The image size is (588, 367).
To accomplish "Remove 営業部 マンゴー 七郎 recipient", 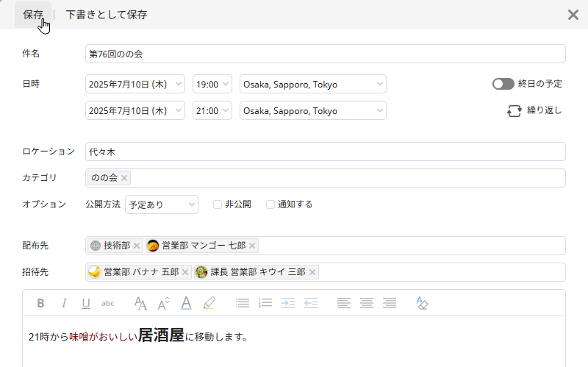I will click(252, 246).
